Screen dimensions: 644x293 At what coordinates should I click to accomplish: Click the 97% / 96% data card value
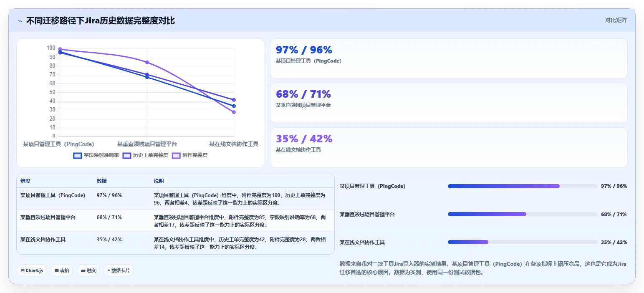(x=304, y=50)
